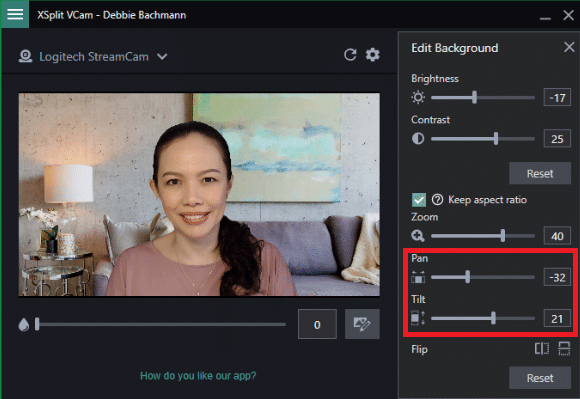Adjust the Tilt slider
The image size is (580, 399).
pos(483,318)
